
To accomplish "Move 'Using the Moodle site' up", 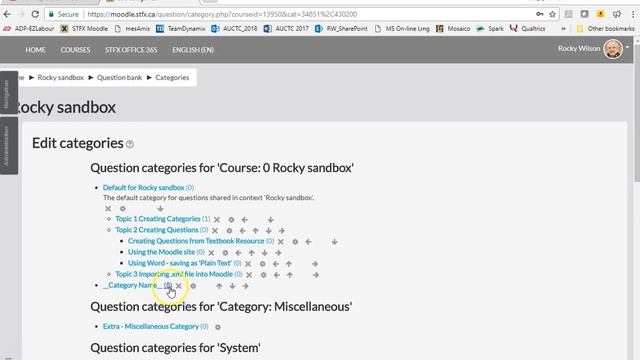I will click(x=251, y=253).
